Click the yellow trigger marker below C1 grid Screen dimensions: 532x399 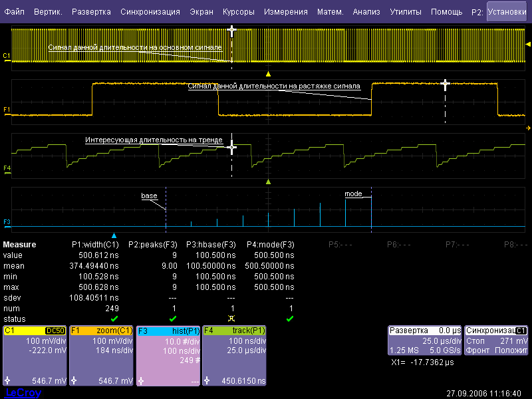pyautogui.click(x=268, y=74)
